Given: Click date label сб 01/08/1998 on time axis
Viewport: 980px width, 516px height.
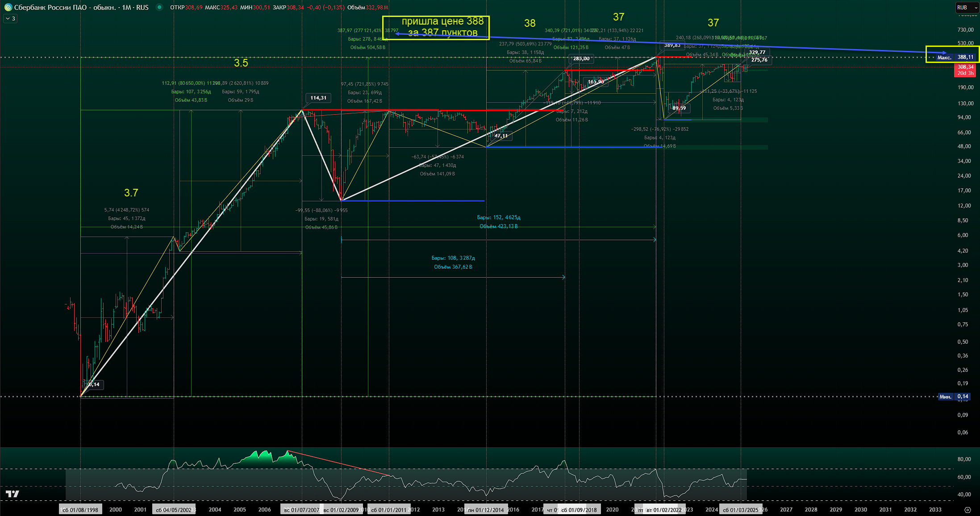Looking at the screenshot, I should click(x=80, y=510).
